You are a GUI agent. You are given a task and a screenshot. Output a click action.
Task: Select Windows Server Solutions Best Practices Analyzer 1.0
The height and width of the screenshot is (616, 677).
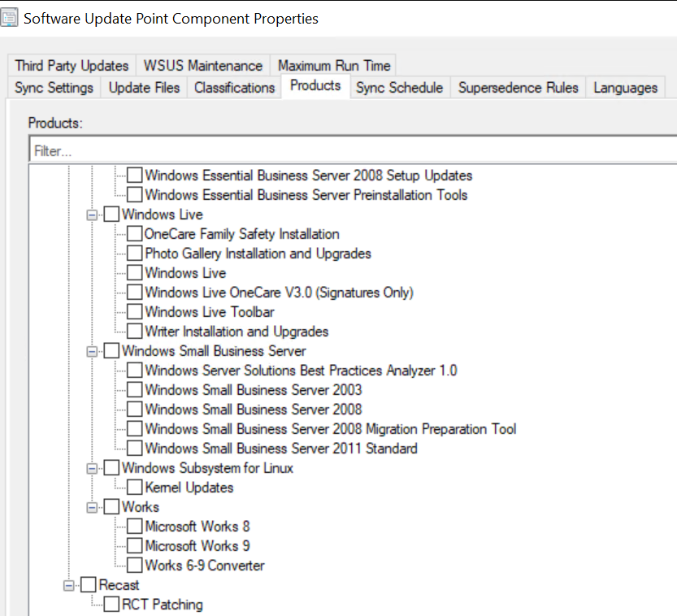pos(134,370)
